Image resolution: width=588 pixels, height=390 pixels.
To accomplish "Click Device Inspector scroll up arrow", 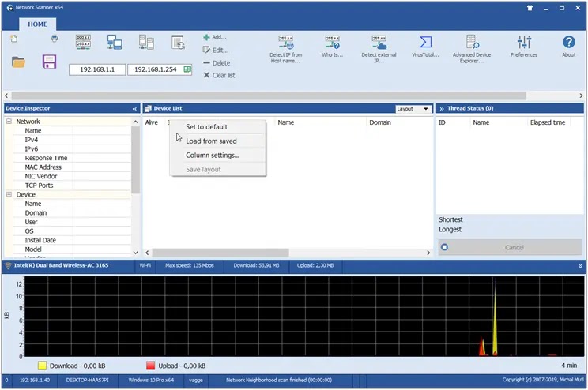I will pyautogui.click(x=135, y=122).
